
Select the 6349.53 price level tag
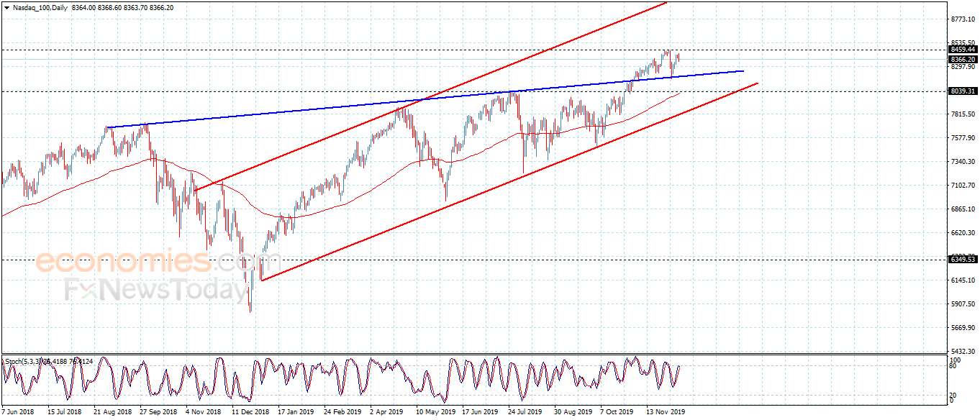963,259
